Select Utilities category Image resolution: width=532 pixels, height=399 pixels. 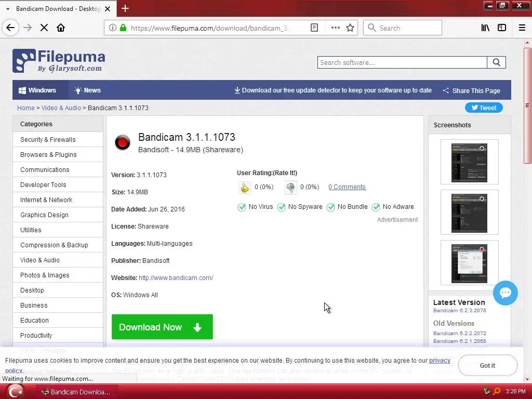click(x=58, y=230)
